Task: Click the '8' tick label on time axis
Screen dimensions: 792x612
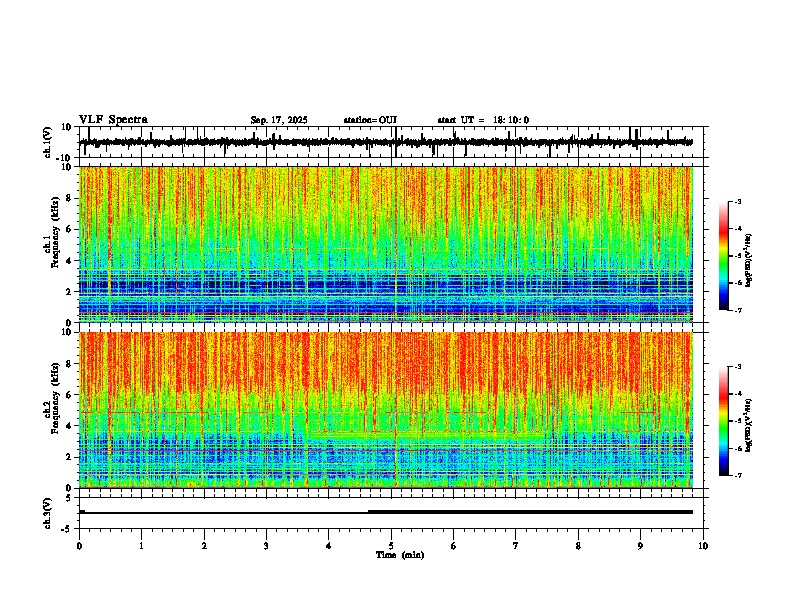Action: [578, 546]
